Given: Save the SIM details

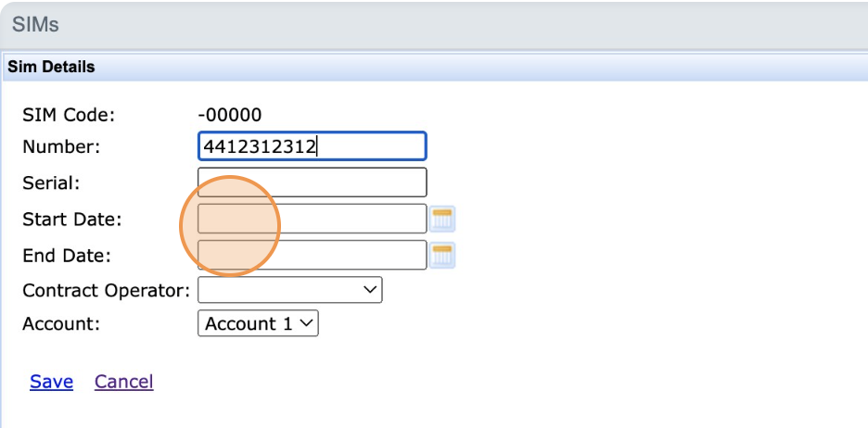Looking at the screenshot, I should coord(51,382).
